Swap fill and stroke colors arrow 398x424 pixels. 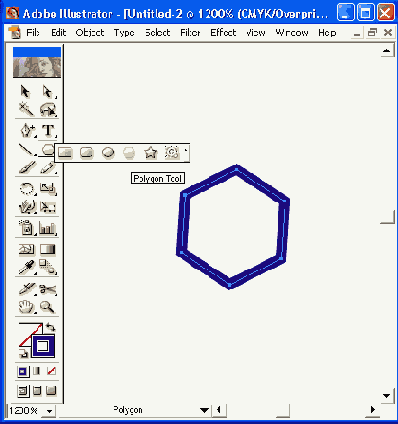click(50, 327)
